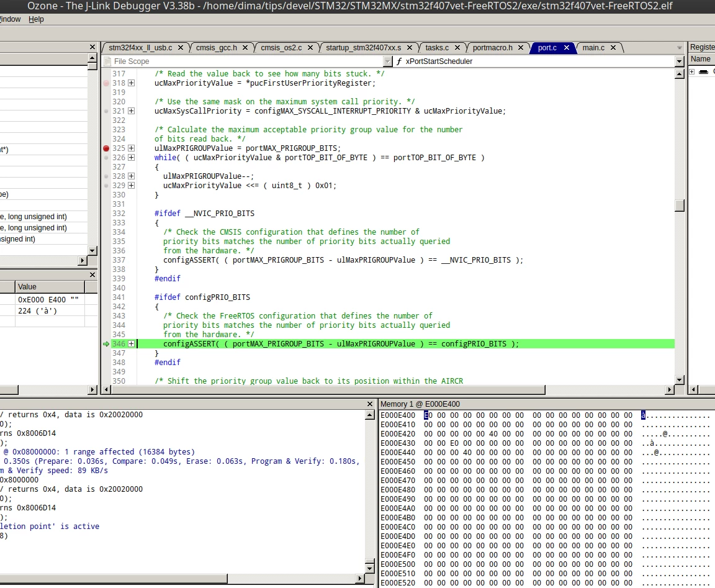Toggle the disabled breakpoint on line 318
Image resolution: width=715 pixels, height=588 pixels.
(x=106, y=83)
